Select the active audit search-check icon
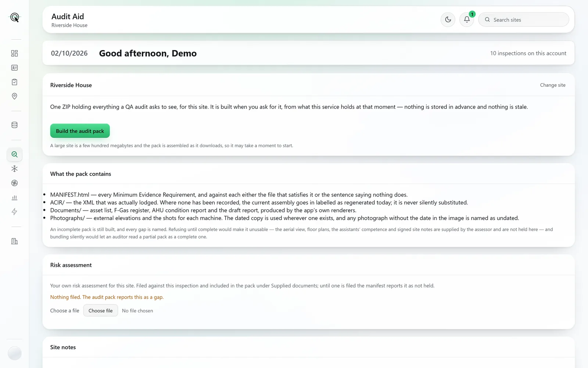 [14, 154]
